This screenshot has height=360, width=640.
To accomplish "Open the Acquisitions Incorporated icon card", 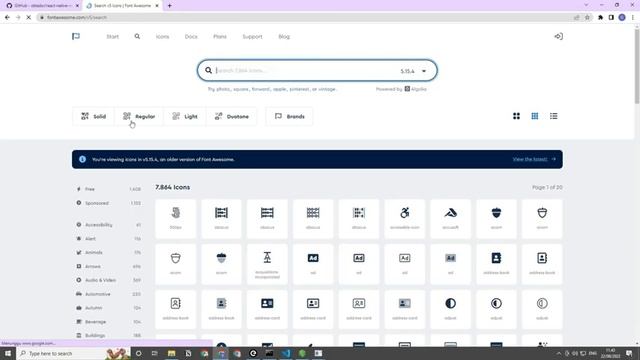I will pyautogui.click(x=267, y=264).
